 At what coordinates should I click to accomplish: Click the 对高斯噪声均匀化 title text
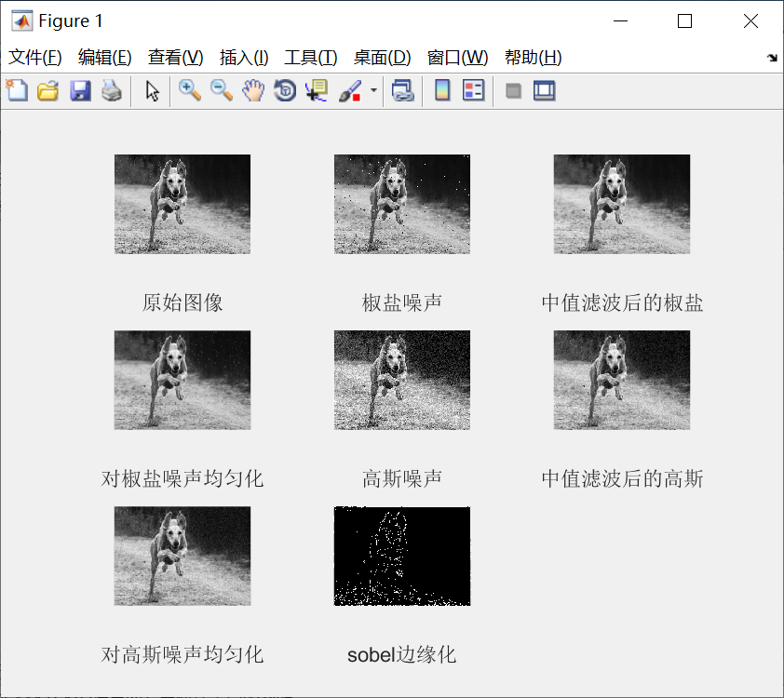point(182,654)
